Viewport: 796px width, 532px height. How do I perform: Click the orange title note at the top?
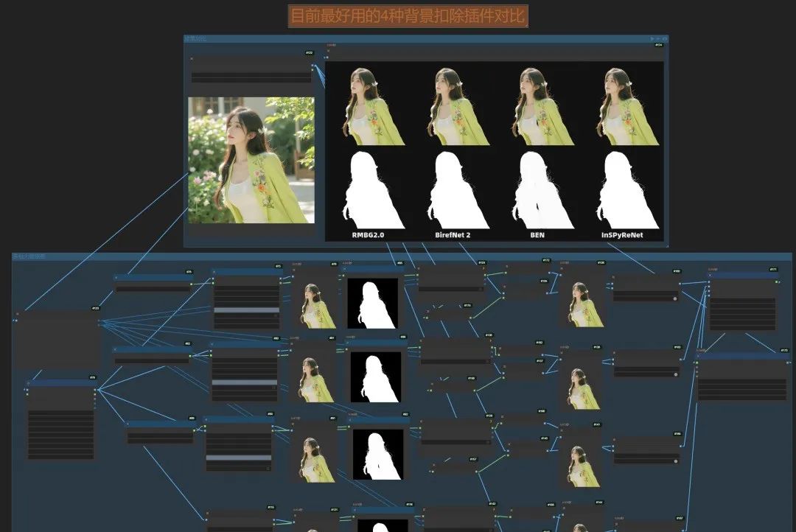pos(408,15)
